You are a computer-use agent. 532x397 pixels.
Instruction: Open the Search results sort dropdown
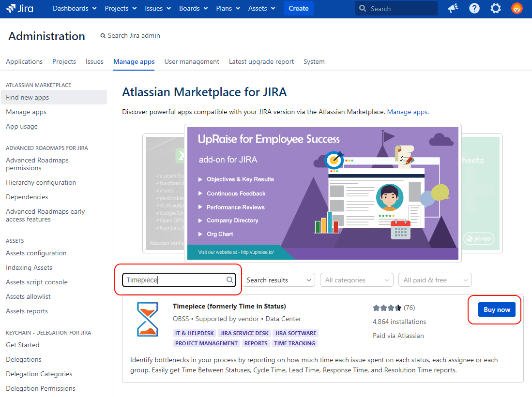click(x=278, y=280)
